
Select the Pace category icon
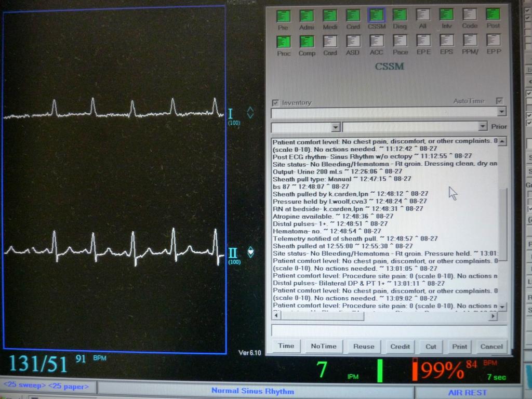click(x=400, y=41)
